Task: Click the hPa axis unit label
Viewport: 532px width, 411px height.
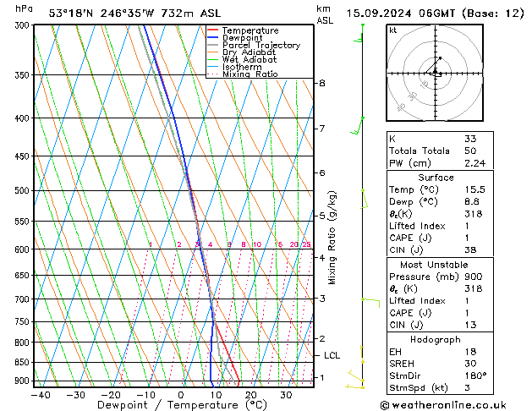Action: [x=24, y=8]
